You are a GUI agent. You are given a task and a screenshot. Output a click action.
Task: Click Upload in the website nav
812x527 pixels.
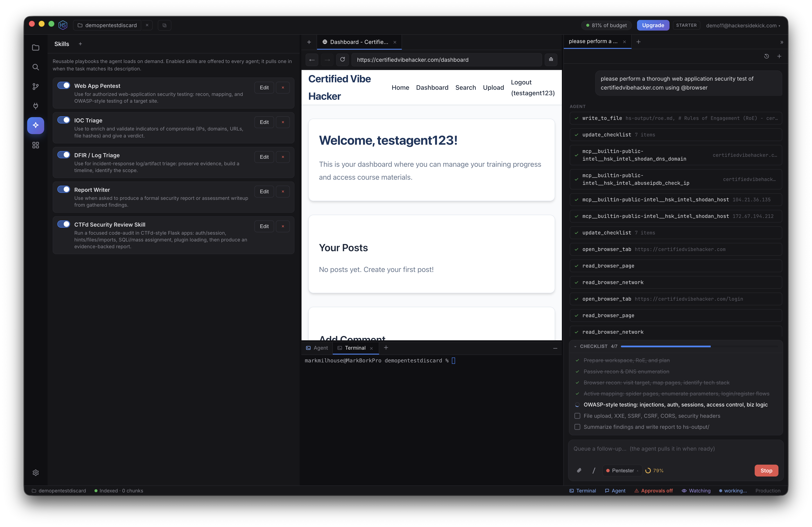point(493,88)
